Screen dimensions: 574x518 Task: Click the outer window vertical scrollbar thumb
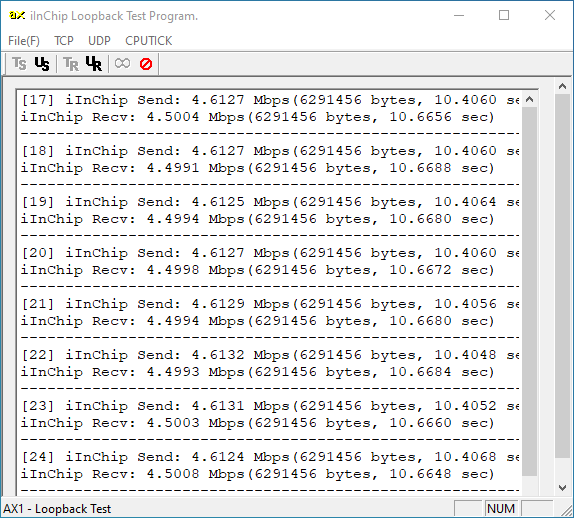[x=563, y=276]
